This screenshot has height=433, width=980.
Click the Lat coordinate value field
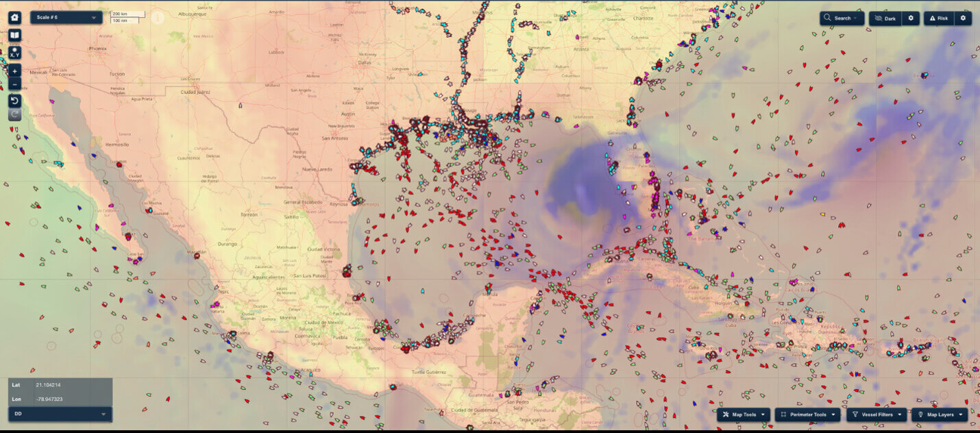point(72,385)
